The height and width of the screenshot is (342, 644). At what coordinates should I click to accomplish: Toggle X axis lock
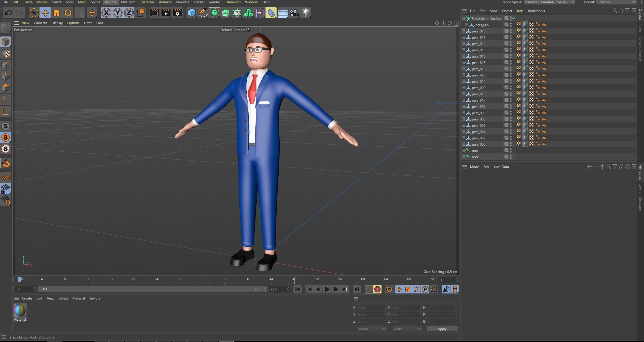[x=106, y=13]
